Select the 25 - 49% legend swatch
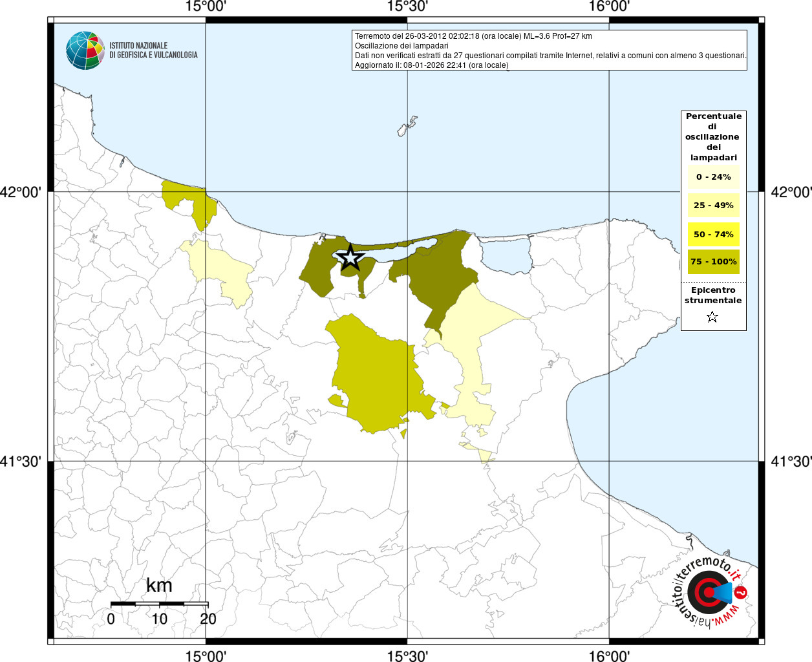Viewport: 812px width, 662px height. point(713,206)
